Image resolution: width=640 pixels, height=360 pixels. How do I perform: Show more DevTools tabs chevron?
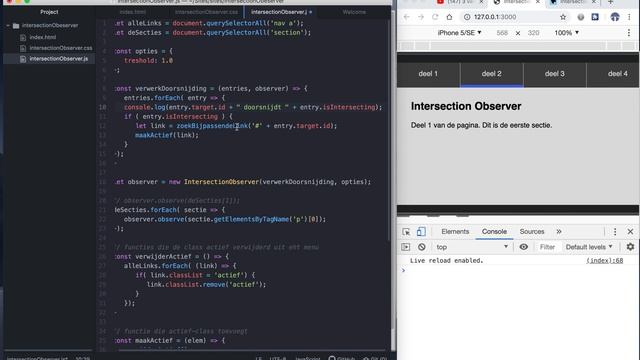(559, 231)
